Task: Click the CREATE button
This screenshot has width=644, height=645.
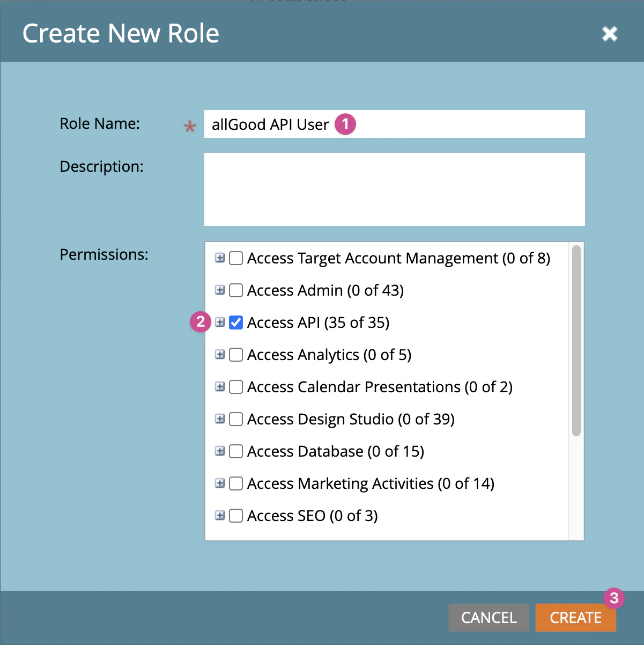Action: 575,618
